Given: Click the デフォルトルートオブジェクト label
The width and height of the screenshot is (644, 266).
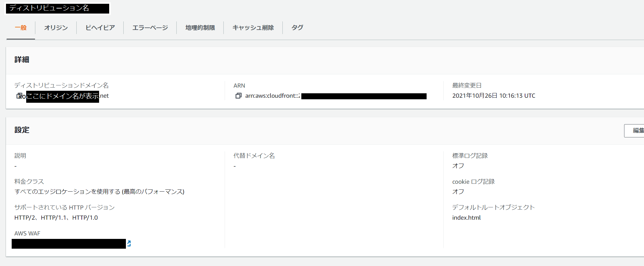Looking at the screenshot, I should click(x=493, y=207).
